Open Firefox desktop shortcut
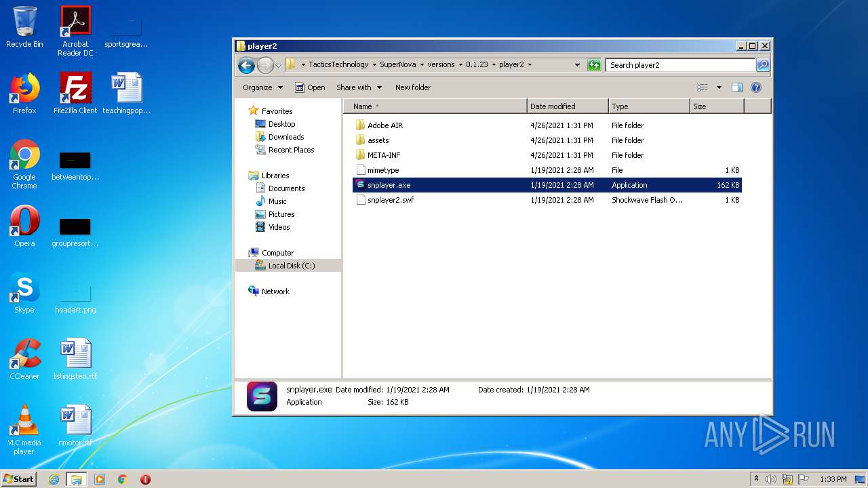868x488 pixels. [x=24, y=94]
